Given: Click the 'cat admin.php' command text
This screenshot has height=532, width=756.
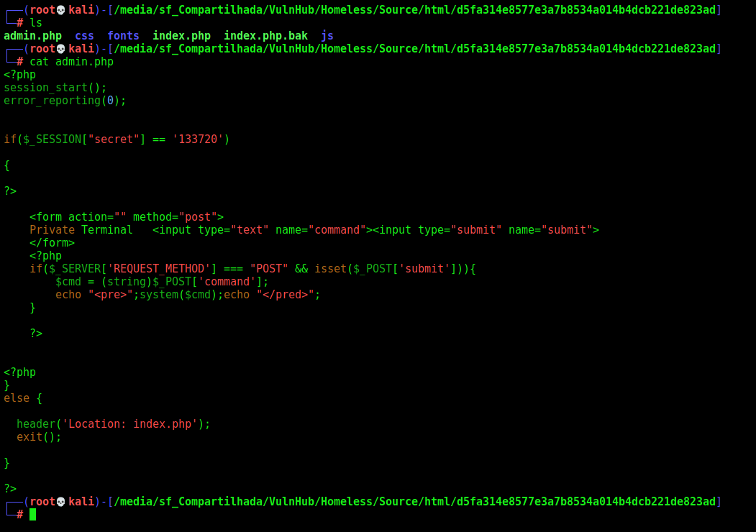Looking at the screenshot, I should click(71, 62).
